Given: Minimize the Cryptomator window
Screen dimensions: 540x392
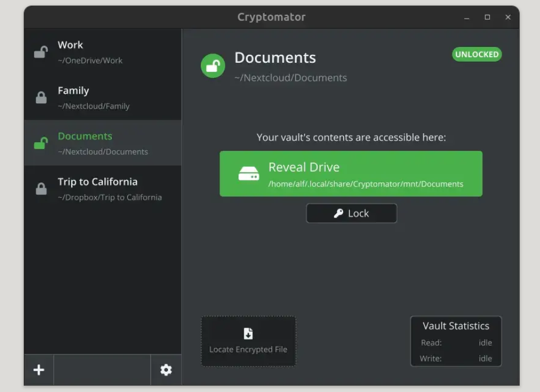Looking at the screenshot, I should (x=466, y=17).
